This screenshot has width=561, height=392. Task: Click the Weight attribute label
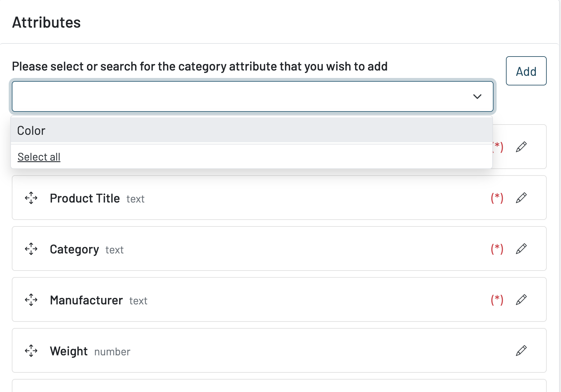point(69,351)
